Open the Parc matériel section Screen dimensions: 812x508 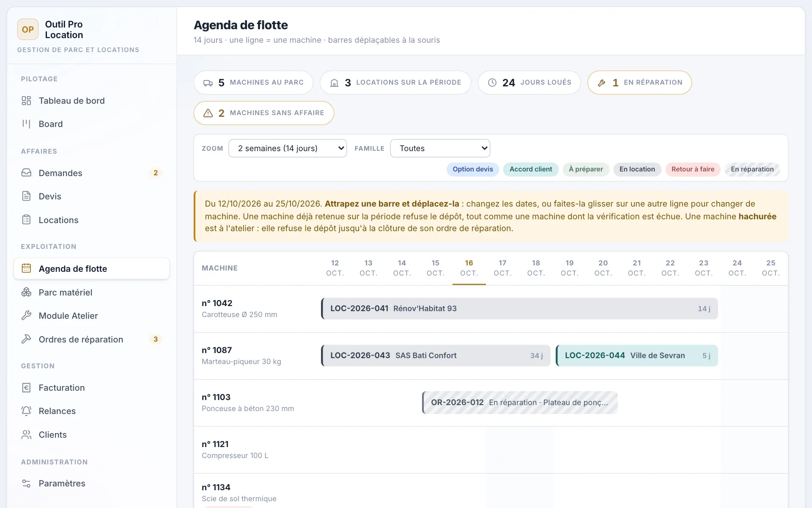coord(92,292)
